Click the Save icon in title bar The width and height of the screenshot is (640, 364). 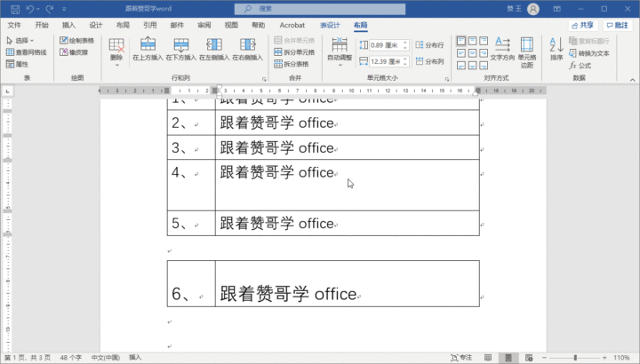15,9
